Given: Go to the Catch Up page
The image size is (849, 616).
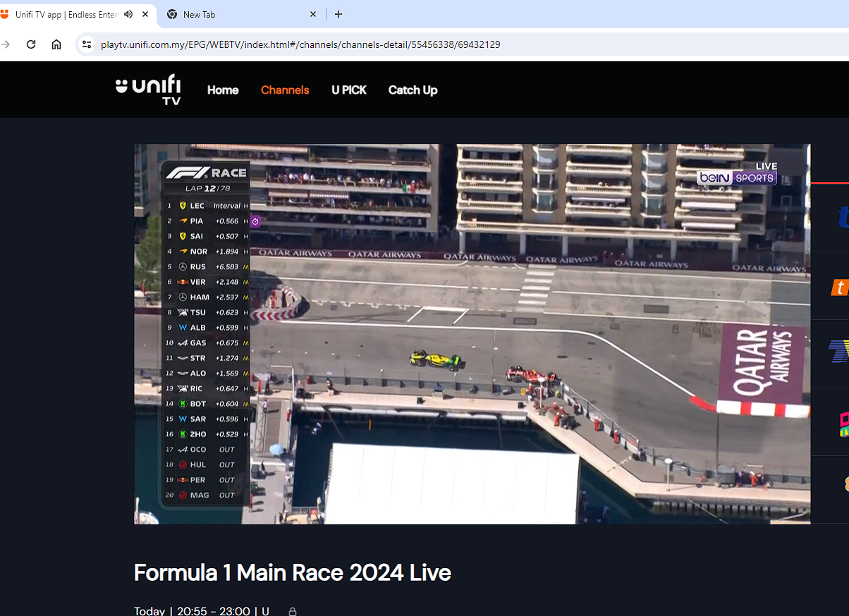Looking at the screenshot, I should [x=413, y=90].
